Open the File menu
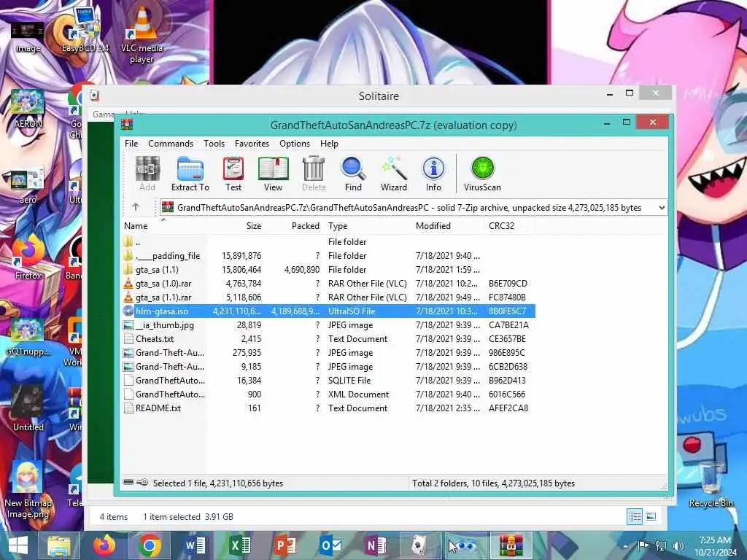 131,144
